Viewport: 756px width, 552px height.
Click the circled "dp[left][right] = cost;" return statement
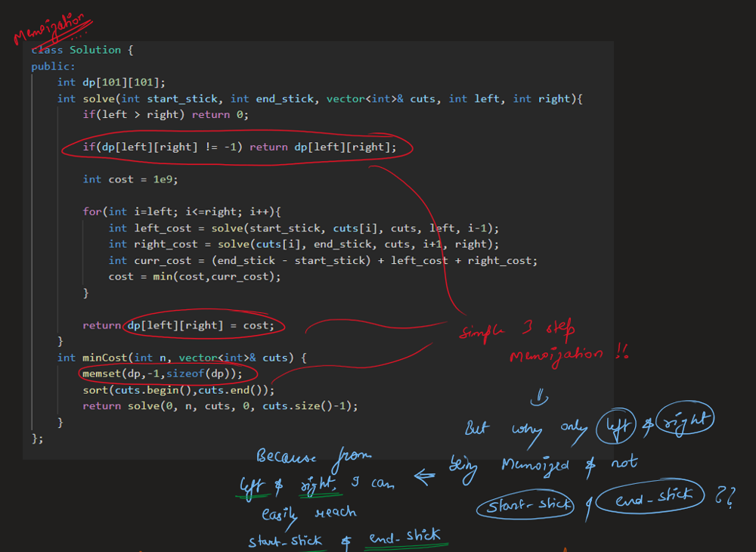203,325
